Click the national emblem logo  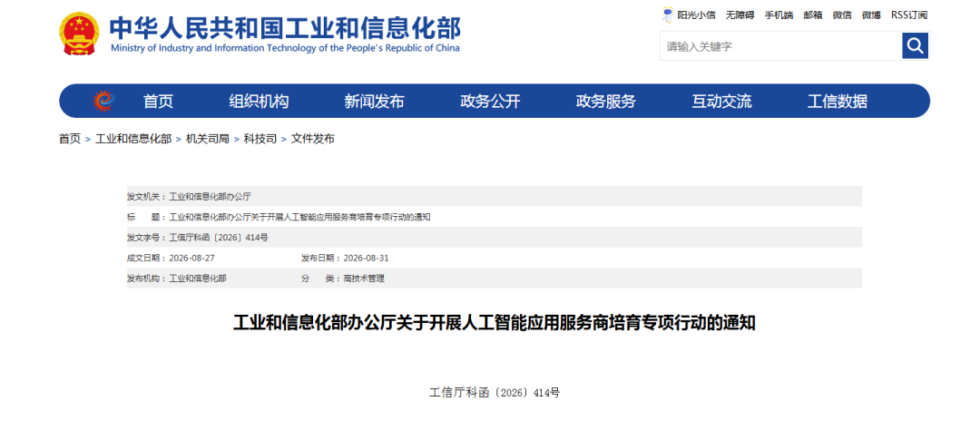79,34
